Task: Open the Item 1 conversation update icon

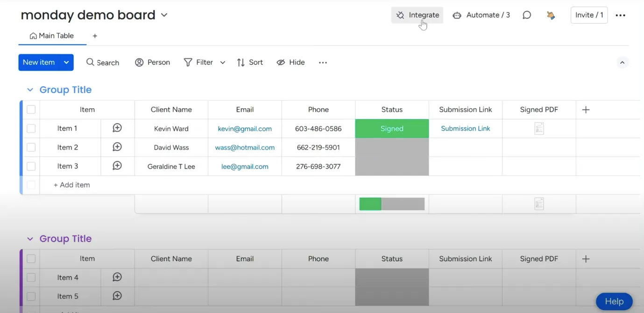Action: coord(117,128)
